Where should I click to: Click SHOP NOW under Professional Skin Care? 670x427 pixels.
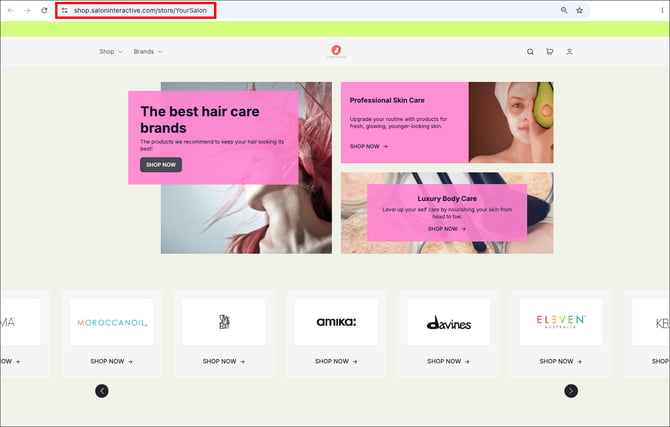[368, 146]
